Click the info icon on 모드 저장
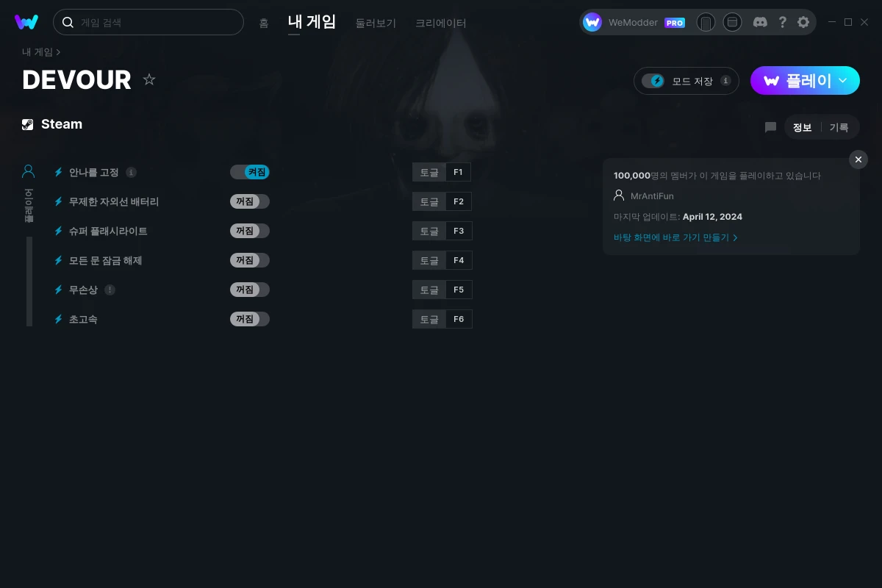 click(x=725, y=81)
